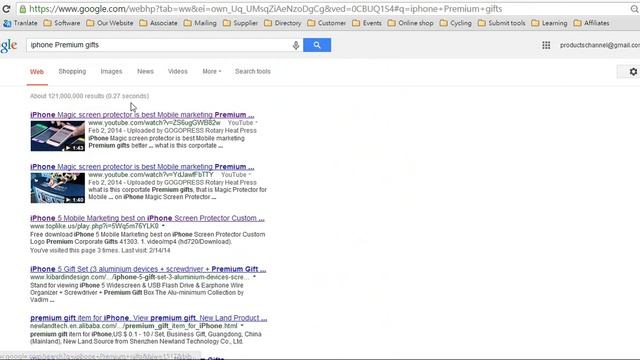
Task: Open the Online shop bookmark folder
Action: [410, 23]
